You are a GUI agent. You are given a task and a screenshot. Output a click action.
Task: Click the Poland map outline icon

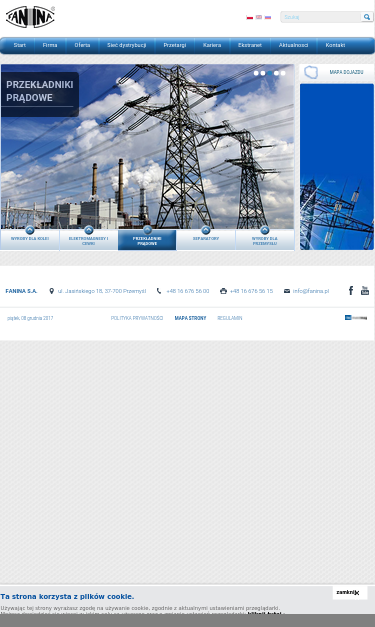click(311, 72)
